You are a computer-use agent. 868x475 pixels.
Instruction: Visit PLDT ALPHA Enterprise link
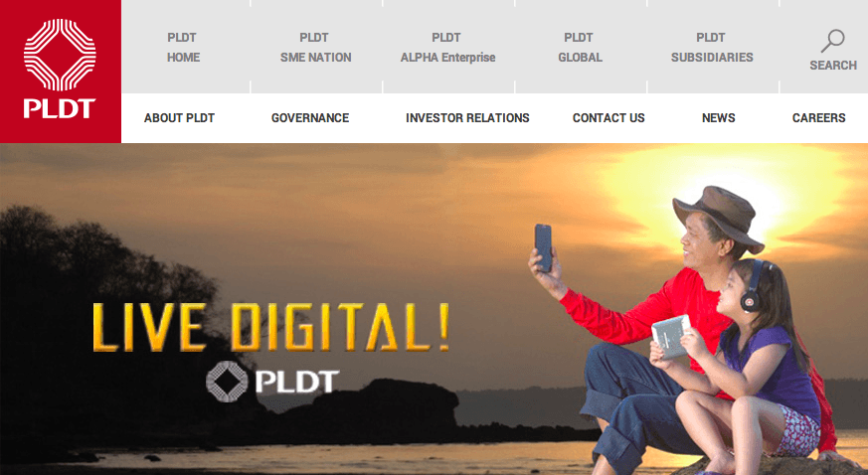pyautogui.click(x=447, y=48)
